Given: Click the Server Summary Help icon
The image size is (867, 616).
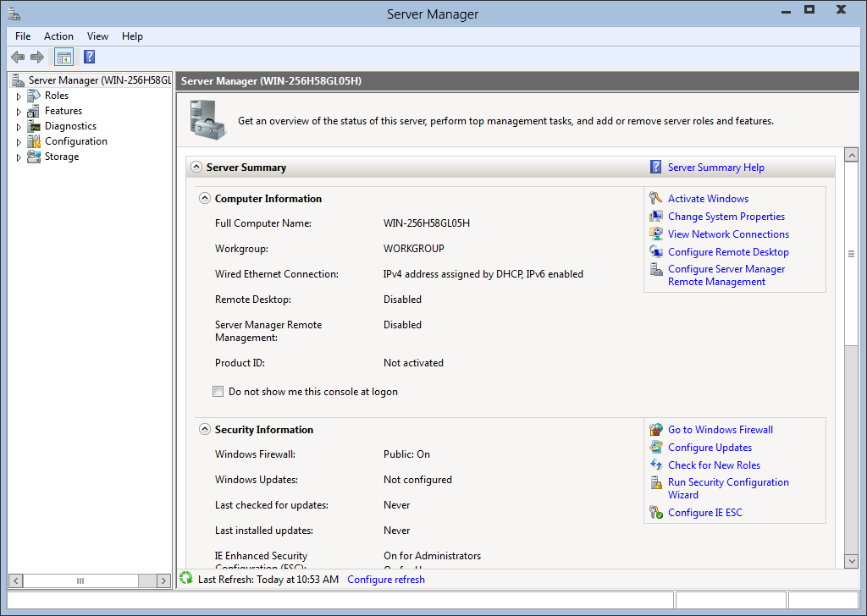Looking at the screenshot, I should pos(656,168).
